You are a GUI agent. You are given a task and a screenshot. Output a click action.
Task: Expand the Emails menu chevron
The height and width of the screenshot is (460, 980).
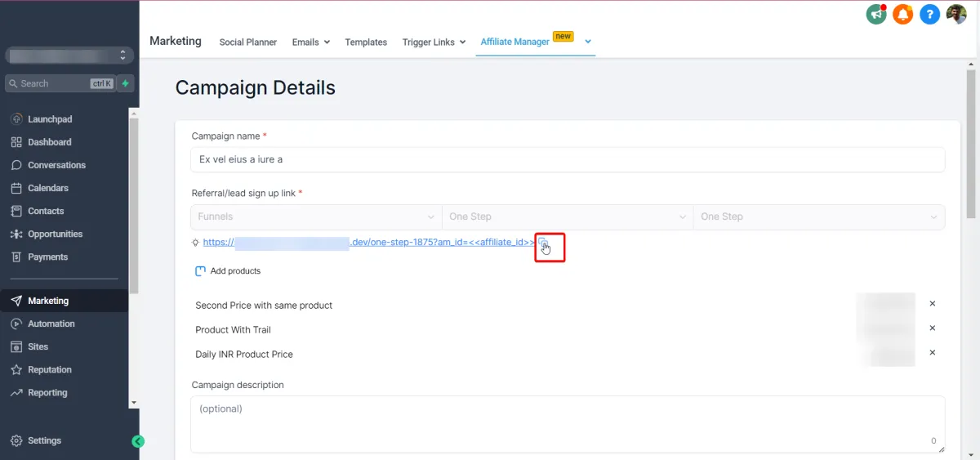pyautogui.click(x=326, y=42)
